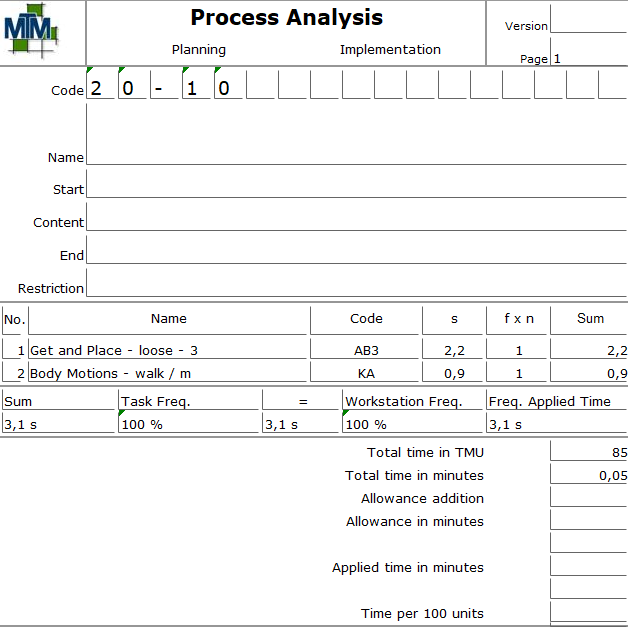Viewport: 628px width, 629px height.
Task: Click the Workstation Freq. 100 % field
Action: coord(413,425)
